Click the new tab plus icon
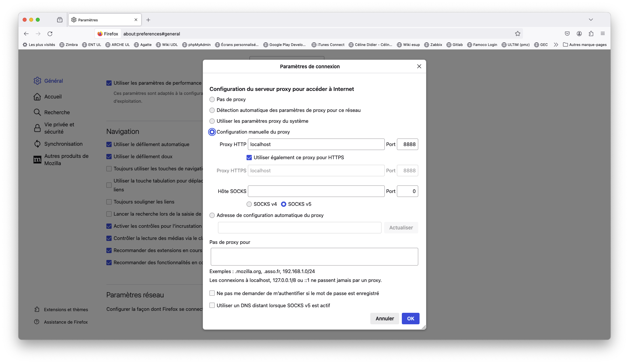Screen dimensions: 629x364 click(x=148, y=20)
